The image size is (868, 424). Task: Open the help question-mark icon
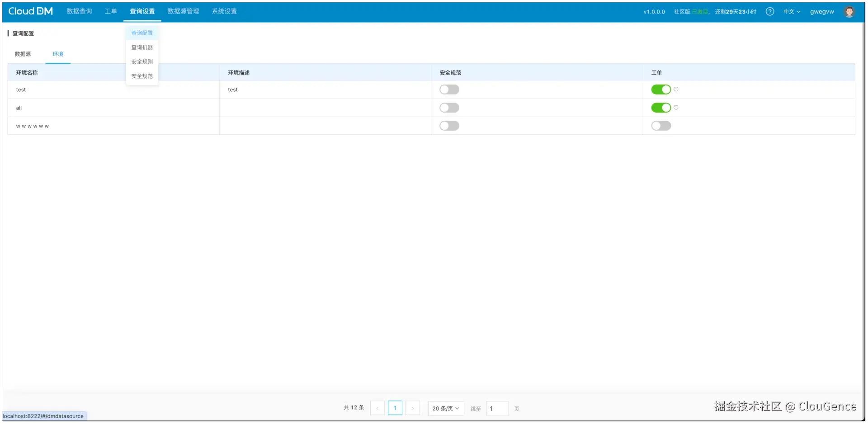(x=769, y=12)
